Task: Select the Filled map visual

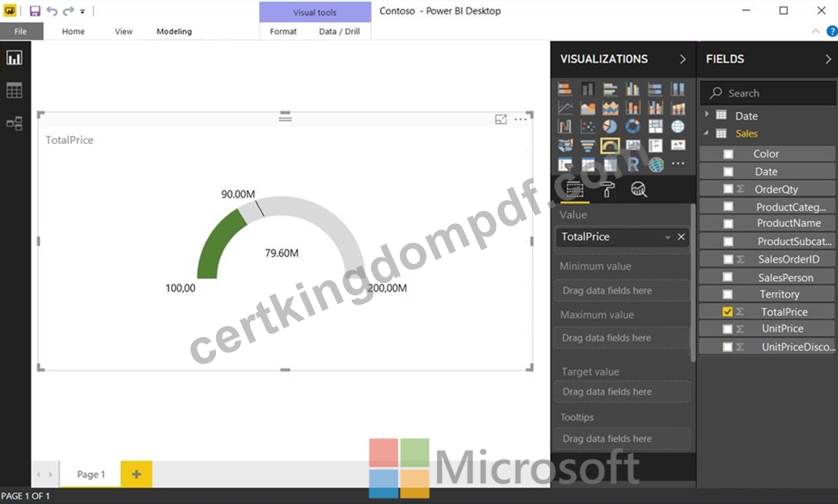Action: coord(565,145)
